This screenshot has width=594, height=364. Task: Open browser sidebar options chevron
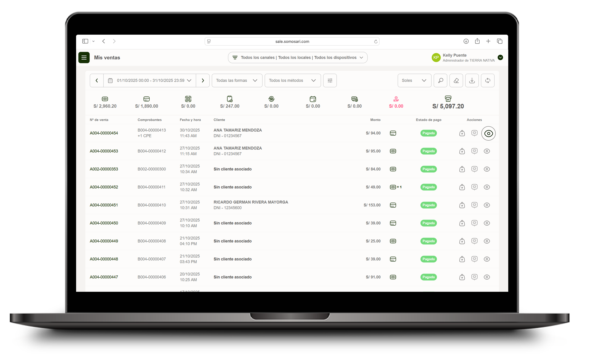pyautogui.click(x=93, y=41)
